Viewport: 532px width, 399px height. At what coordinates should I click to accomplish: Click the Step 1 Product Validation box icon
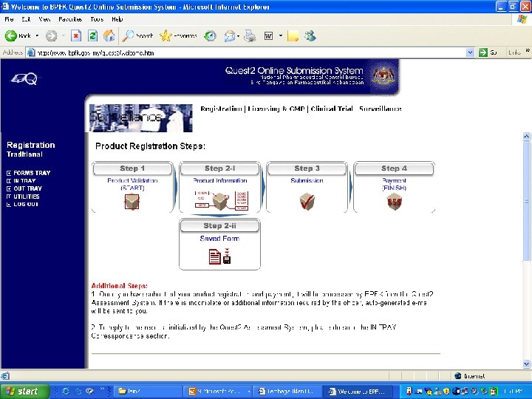click(132, 202)
